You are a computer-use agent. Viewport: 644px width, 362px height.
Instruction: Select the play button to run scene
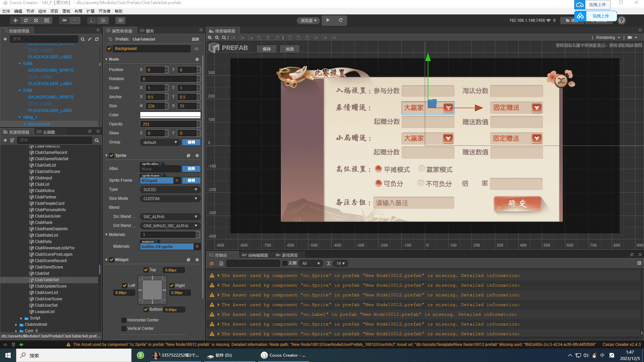[327, 20]
